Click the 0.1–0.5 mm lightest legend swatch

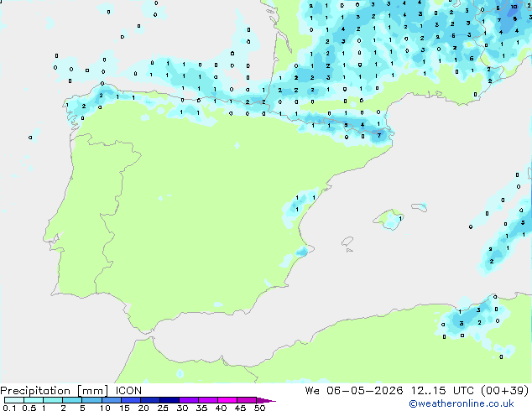point(14,400)
